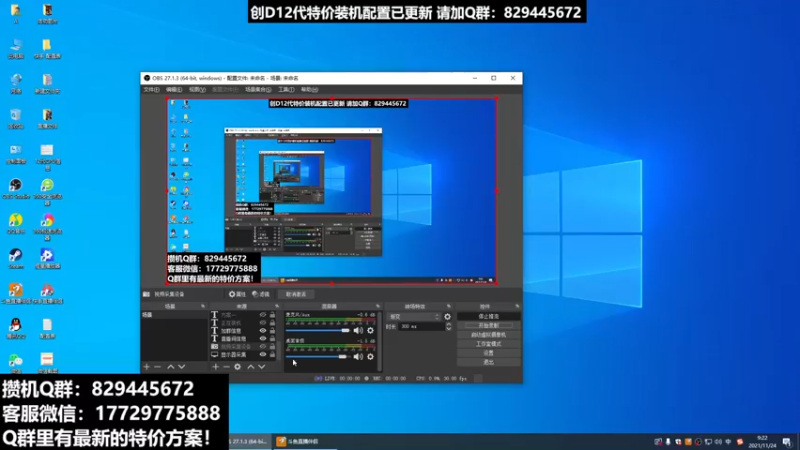The width and height of the screenshot is (800, 450).
Task: Mute desktop audio with speaker icon
Action: click(x=358, y=357)
